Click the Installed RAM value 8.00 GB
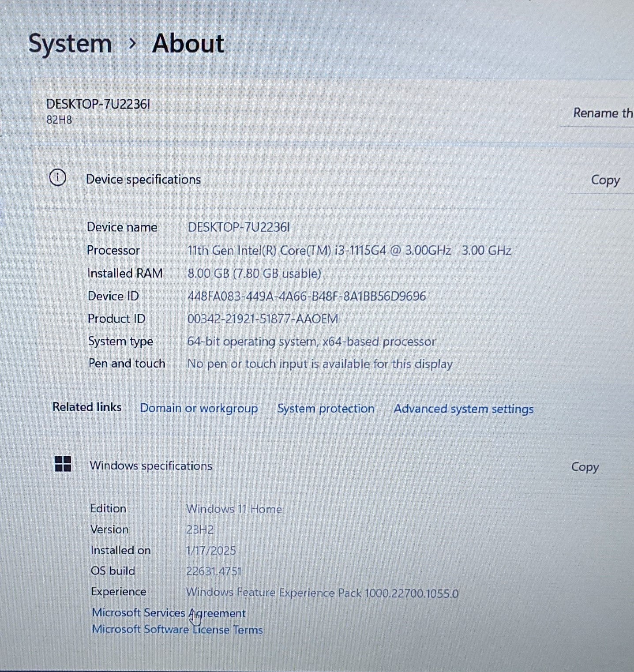Image resolution: width=634 pixels, height=672 pixels. pos(254,274)
